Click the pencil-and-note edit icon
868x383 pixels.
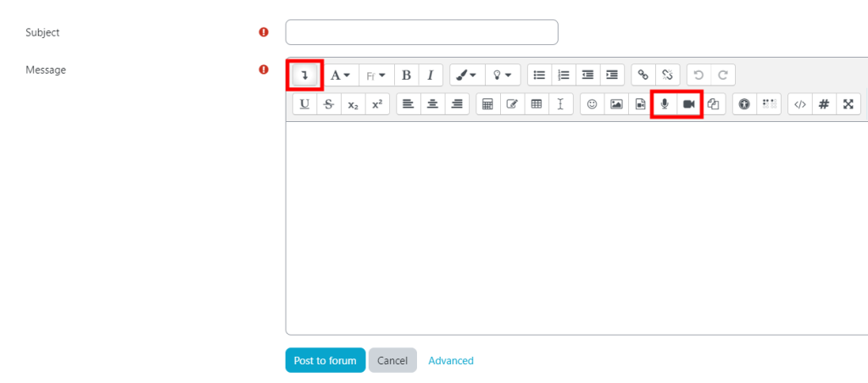click(512, 104)
